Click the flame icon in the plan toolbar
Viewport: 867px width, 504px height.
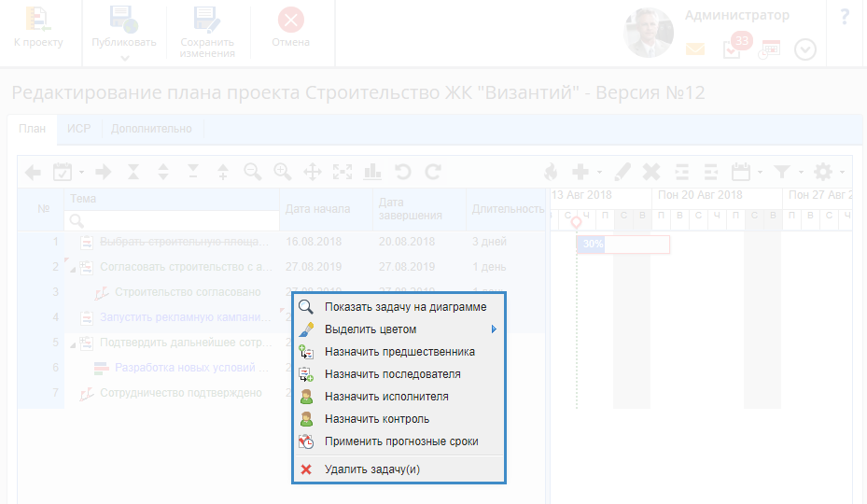(x=551, y=172)
